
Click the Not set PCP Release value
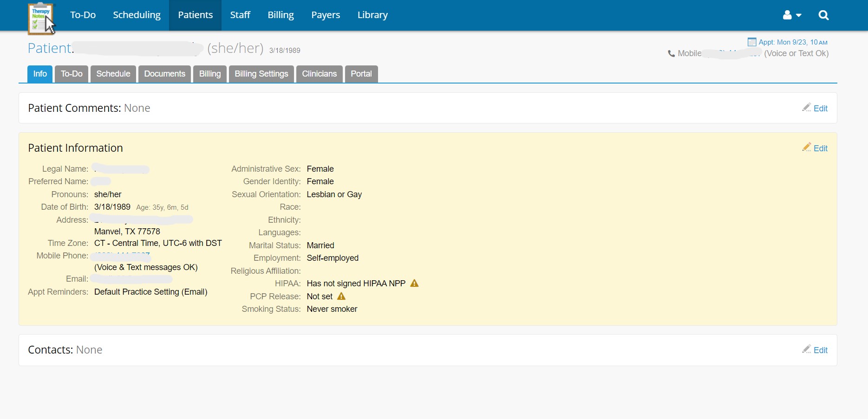tap(320, 297)
